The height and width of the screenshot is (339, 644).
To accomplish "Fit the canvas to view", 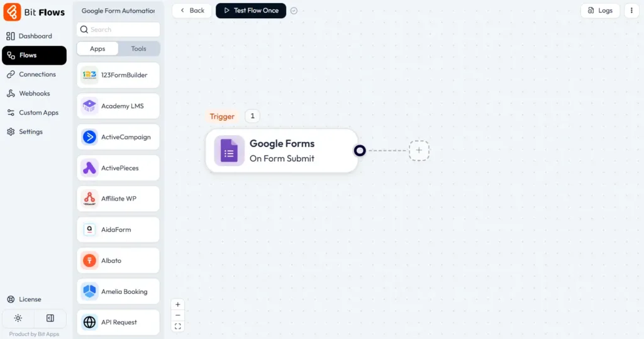I will pos(178,326).
